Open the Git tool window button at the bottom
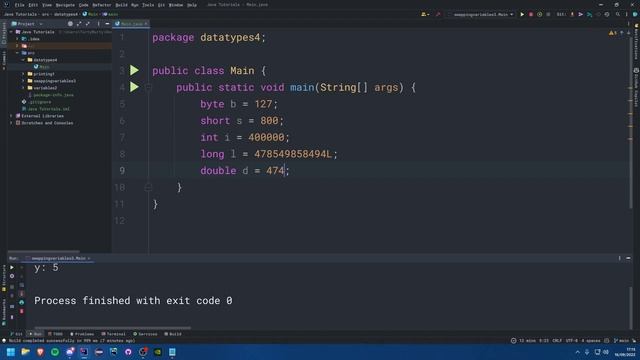This screenshot has height=360, width=640. click(x=16, y=334)
